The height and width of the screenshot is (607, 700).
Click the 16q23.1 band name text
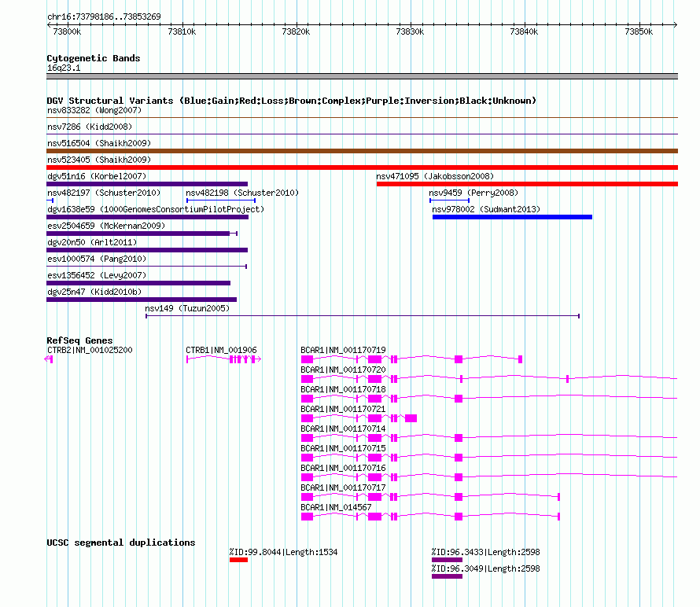(x=64, y=68)
